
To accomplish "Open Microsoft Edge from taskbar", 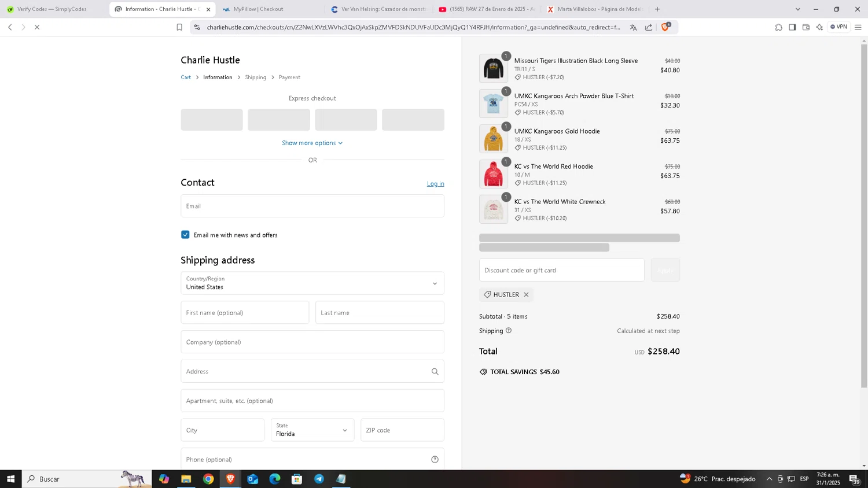I will coord(275,479).
